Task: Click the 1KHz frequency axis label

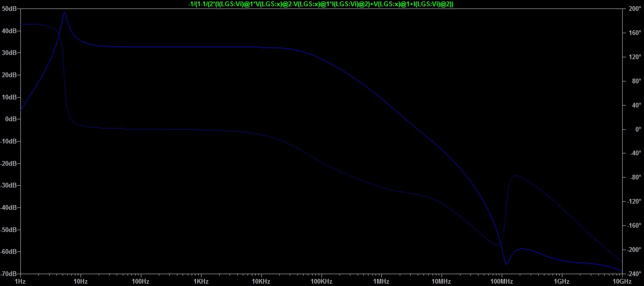Action: tap(201, 281)
